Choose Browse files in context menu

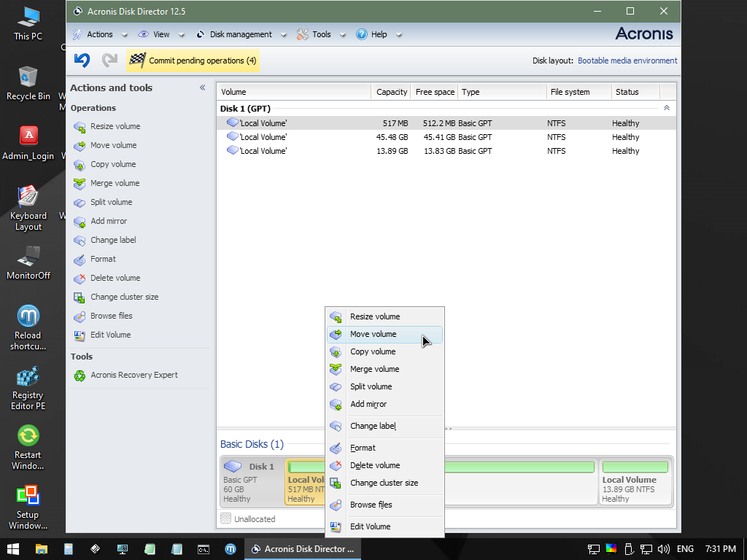(385, 505)
